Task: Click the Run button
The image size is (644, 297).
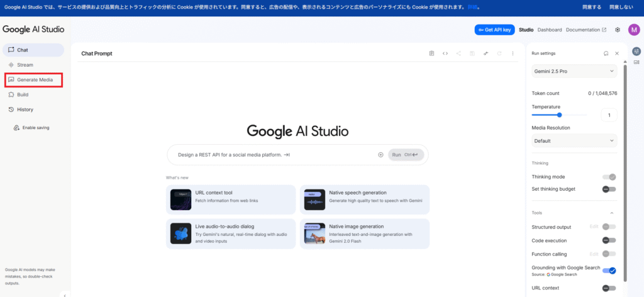Action: [406, 155]
